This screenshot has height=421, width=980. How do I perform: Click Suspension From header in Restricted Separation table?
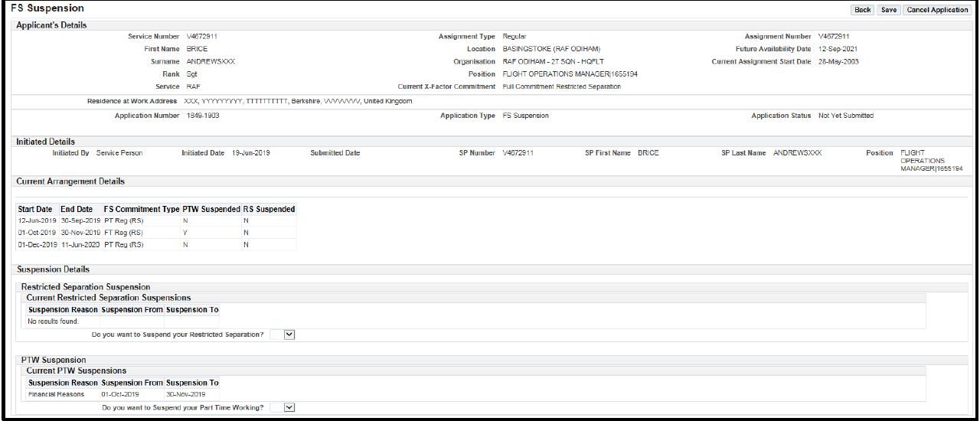(132, 310)
